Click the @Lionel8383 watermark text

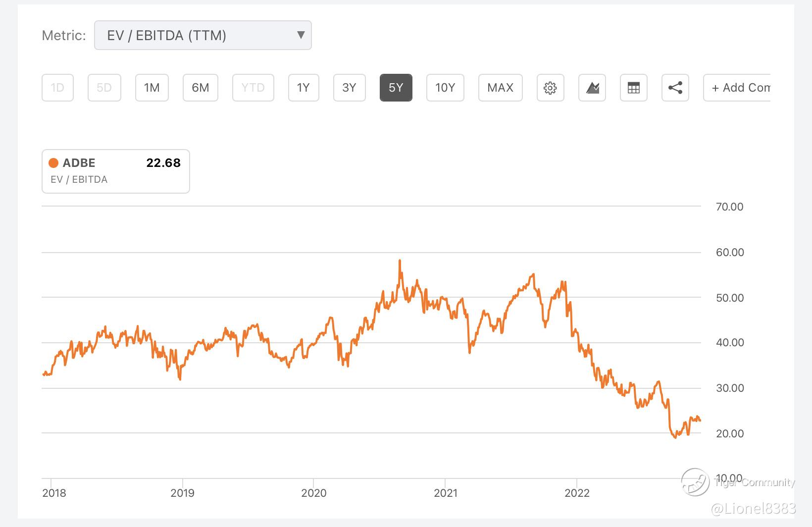pos(753,508)
